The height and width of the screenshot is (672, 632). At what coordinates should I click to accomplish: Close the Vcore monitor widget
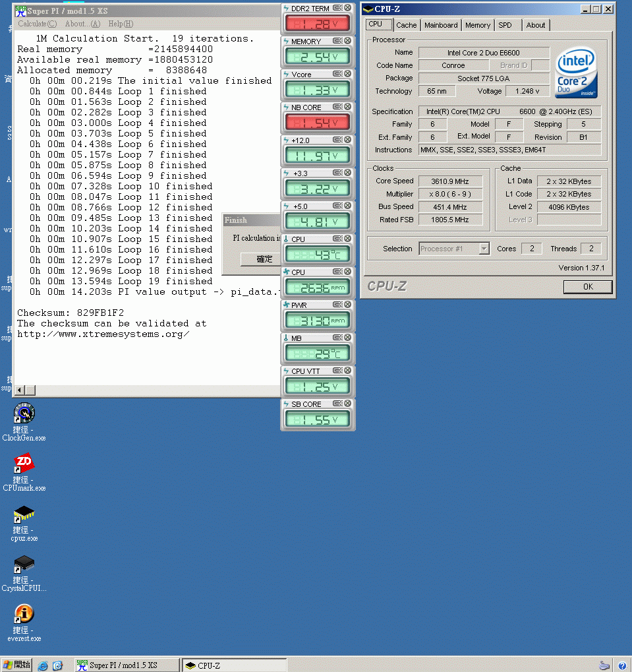coord(348,74)
